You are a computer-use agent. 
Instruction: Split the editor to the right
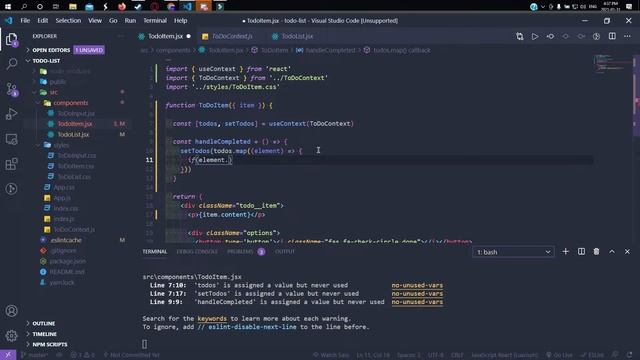pos(612,36)
